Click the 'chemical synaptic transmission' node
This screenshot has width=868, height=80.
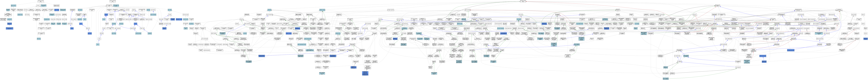coord(353,45)
